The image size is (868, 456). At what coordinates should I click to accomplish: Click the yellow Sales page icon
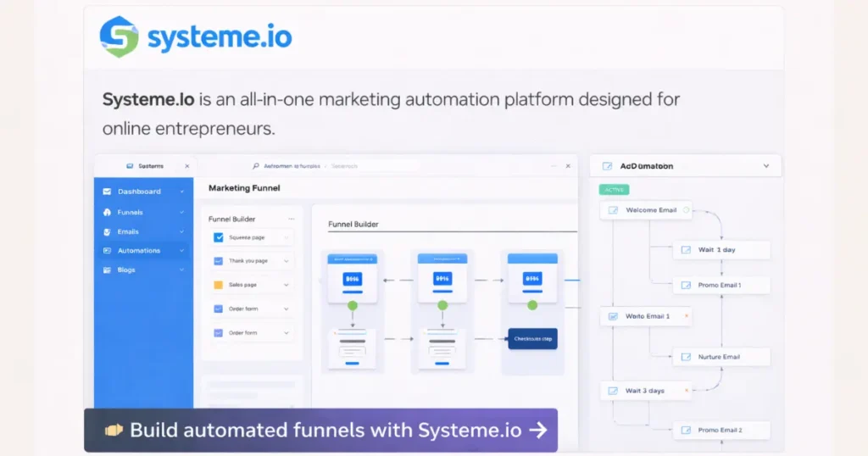click(x=219, y=285)
